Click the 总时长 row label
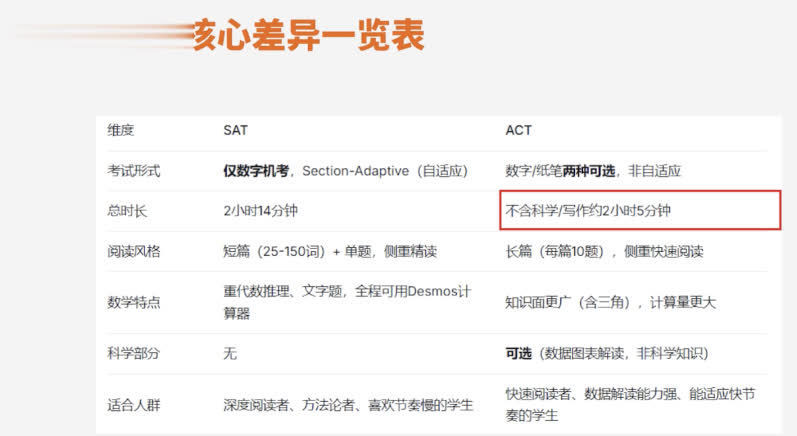 point(127,211)
